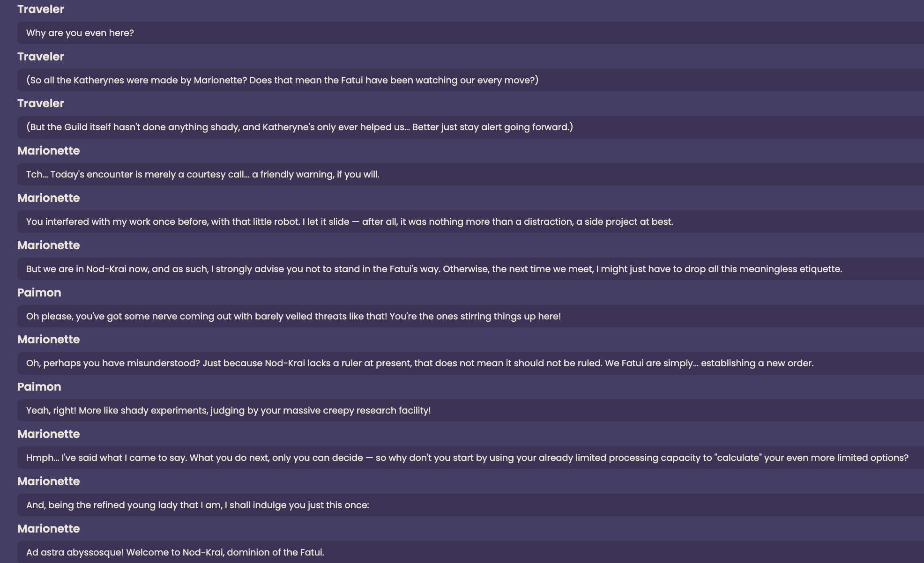Click the line "Ad astra abyssosque! Welcome to Nod-Krai"

tap(470, 552)
